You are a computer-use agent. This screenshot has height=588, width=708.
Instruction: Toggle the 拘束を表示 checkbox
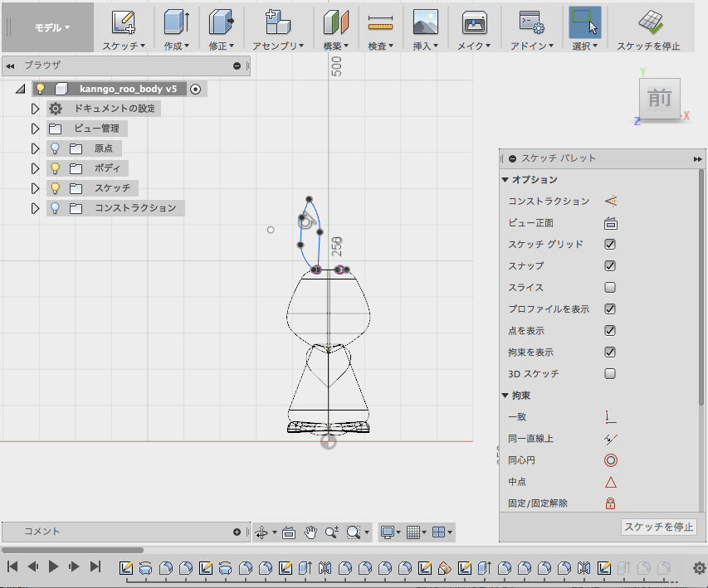coord(610,352)
